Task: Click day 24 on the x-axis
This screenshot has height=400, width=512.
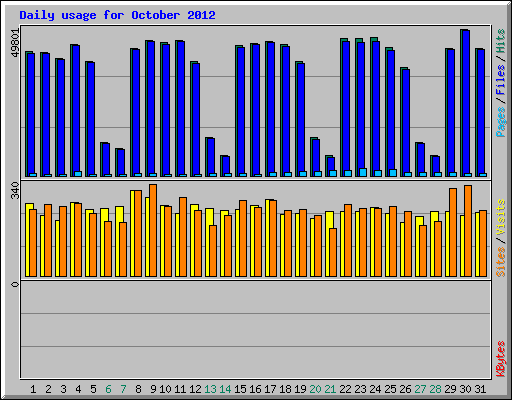Action: click(x=375, y=389)
